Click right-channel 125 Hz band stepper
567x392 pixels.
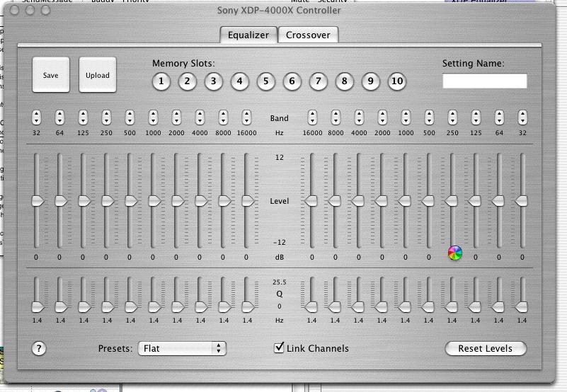pyautogui.click(x=476, y=117)
